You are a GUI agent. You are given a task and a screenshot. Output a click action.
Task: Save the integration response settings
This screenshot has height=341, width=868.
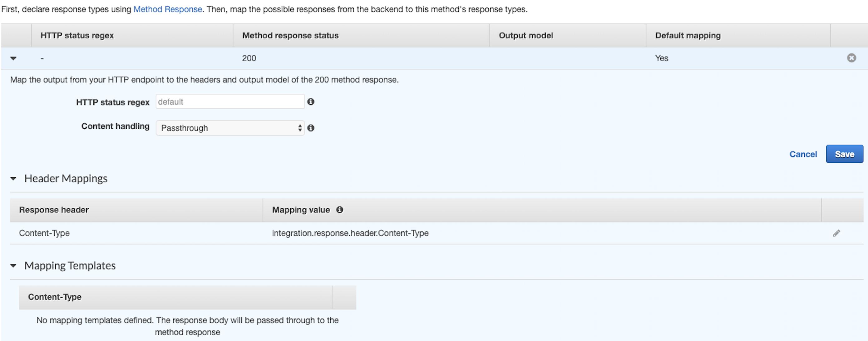coord(844,154)
